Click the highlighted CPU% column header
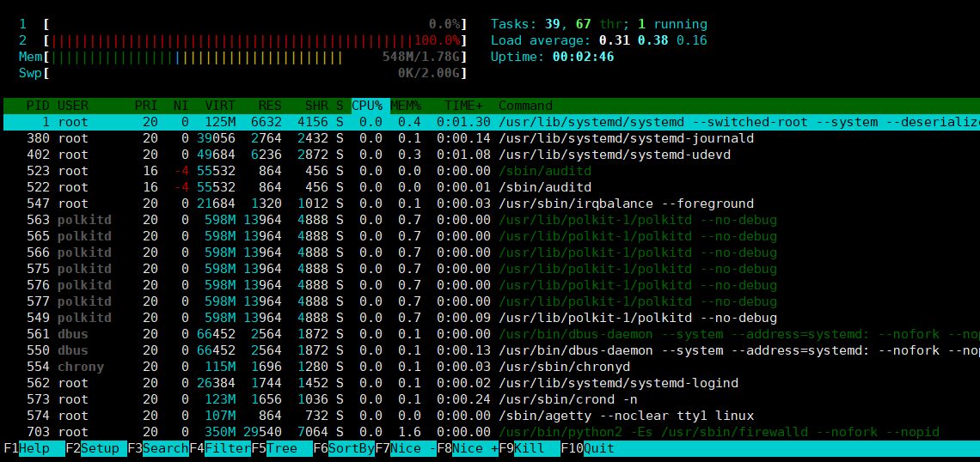The width and height of the screenshot is (980, 462). [x=371, y=106]
